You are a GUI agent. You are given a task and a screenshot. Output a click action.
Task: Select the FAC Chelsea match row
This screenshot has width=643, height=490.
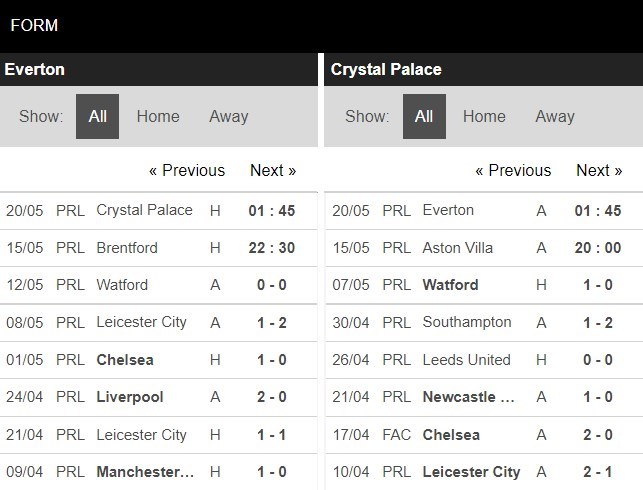tap(451, 434)
